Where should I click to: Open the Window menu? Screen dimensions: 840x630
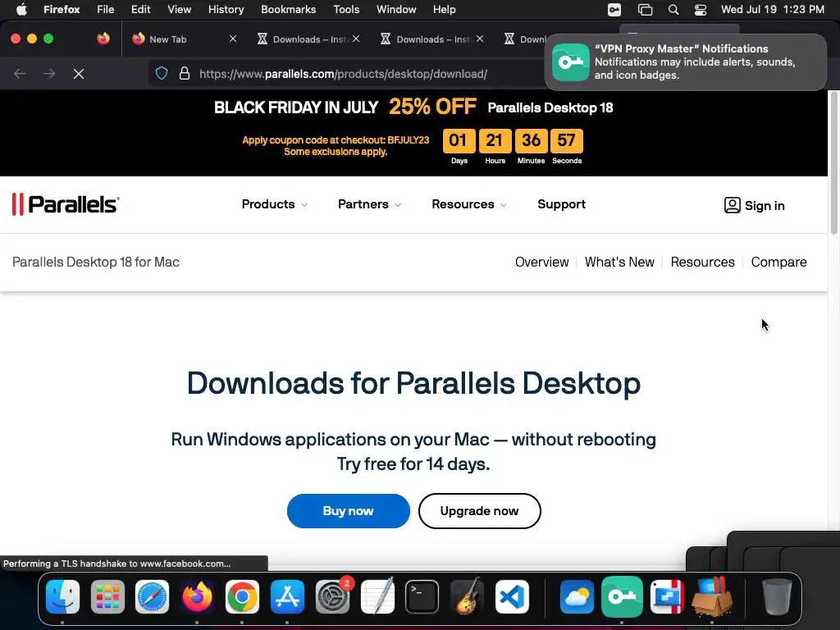pos(396,10)
